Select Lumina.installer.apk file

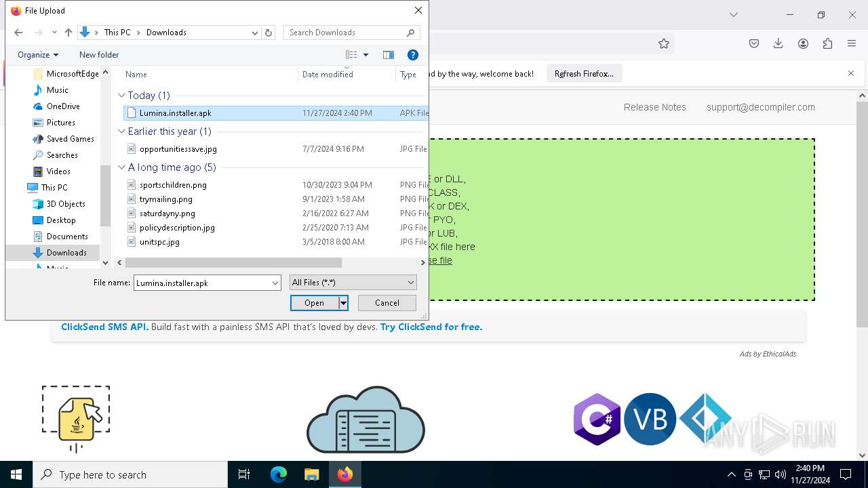point(175,113)
